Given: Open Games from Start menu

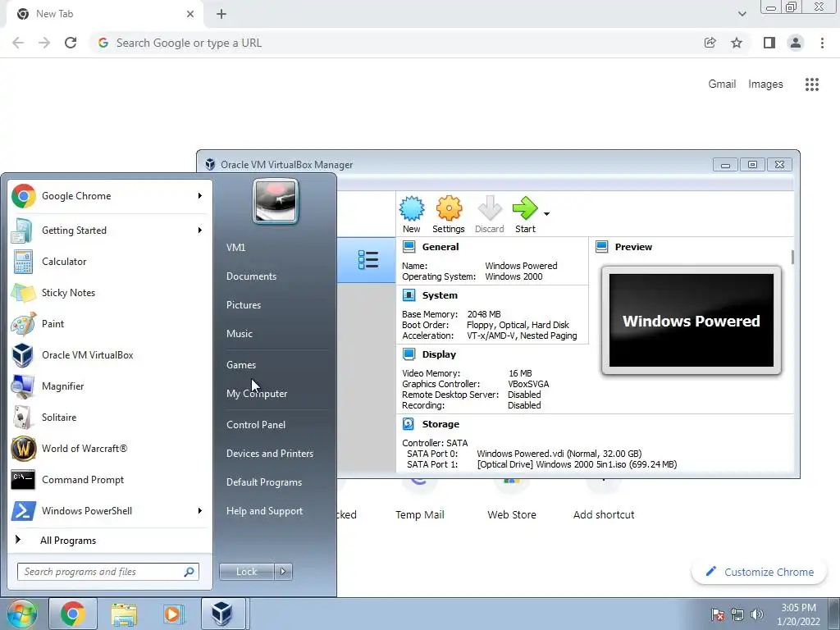Looking at the screenshot, I should point(241,365).
